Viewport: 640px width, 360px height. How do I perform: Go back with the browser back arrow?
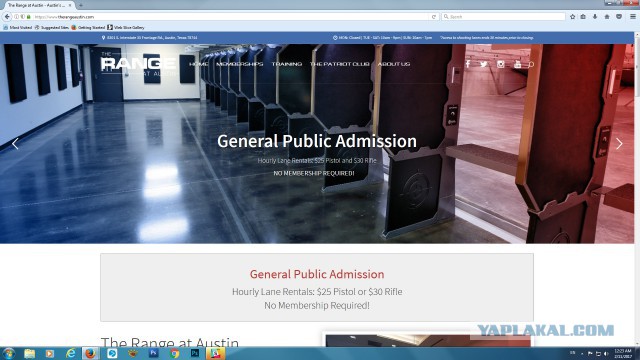7,17
